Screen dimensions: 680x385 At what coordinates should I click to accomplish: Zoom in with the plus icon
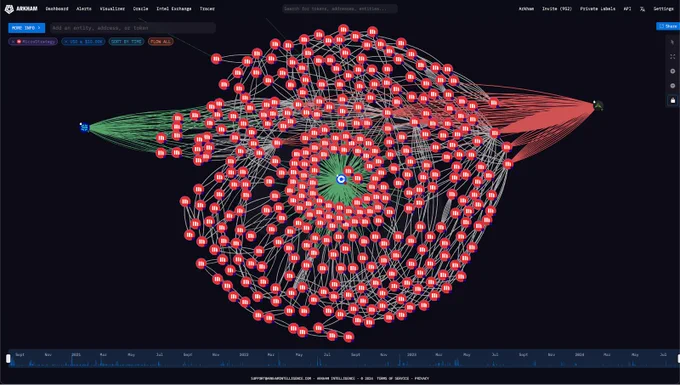[x=673, y=71]
